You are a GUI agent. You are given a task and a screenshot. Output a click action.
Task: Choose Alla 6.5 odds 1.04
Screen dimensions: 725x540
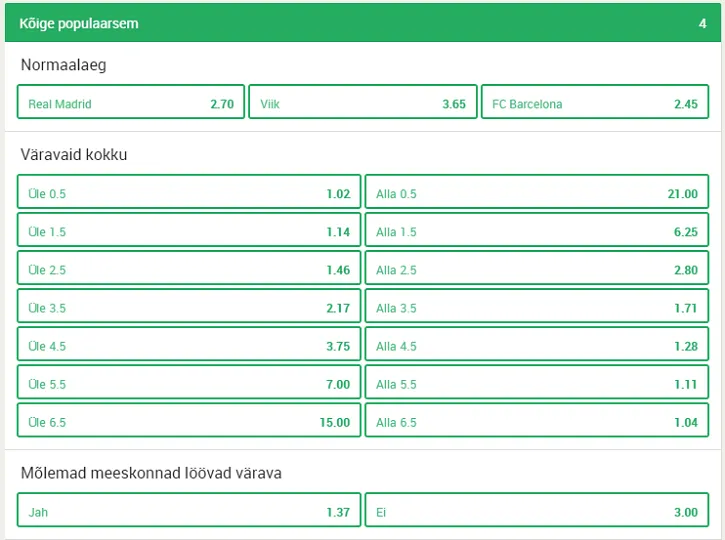coord(536,422)
